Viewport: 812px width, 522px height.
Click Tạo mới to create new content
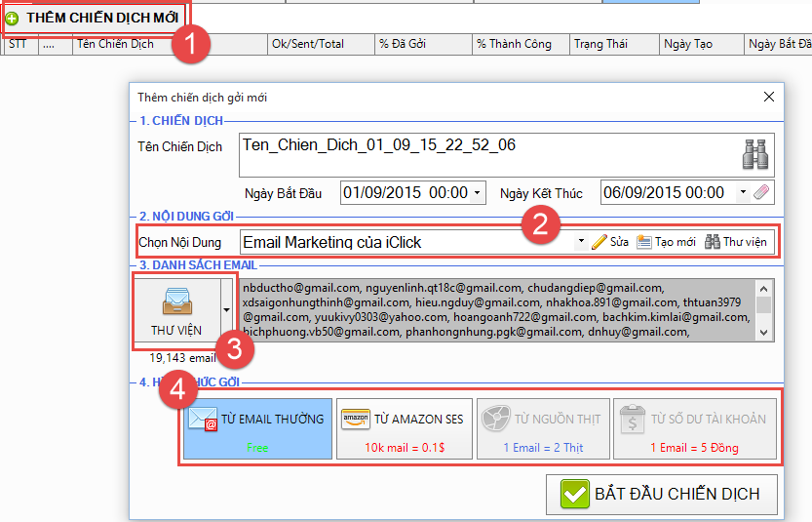pyautogui.click(x=666, y=242)
